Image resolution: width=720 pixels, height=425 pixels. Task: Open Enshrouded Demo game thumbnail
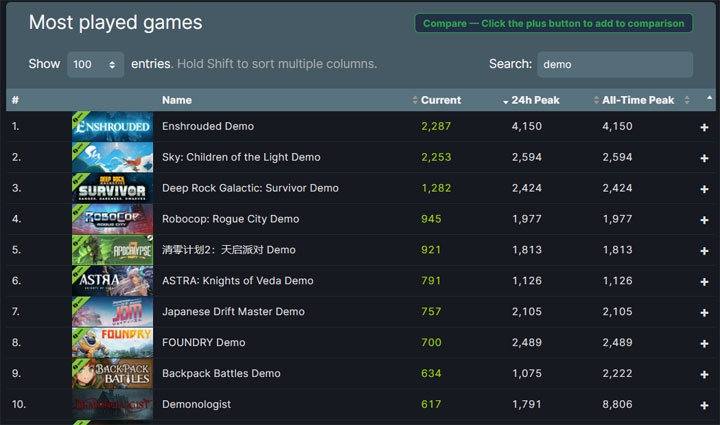point(112,126)
